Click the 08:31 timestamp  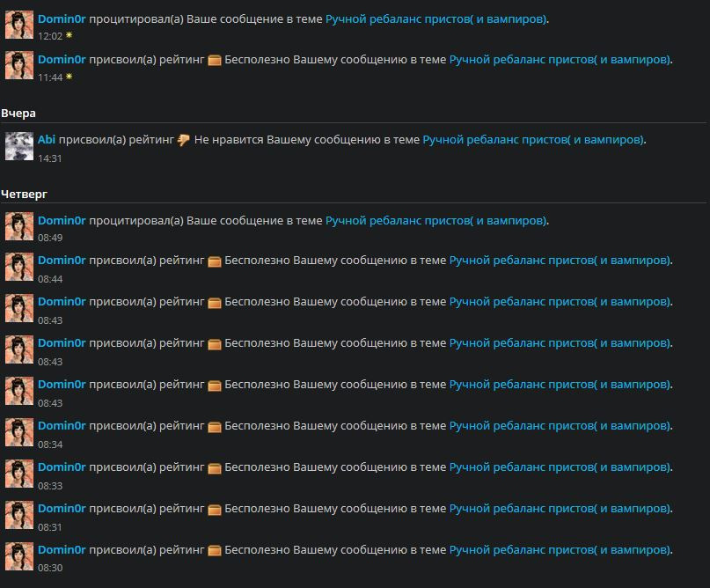50,527
